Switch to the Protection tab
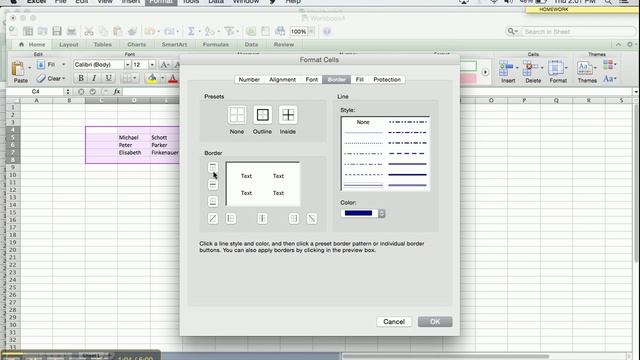Screen dimensions: 640x360 point(387,80)
